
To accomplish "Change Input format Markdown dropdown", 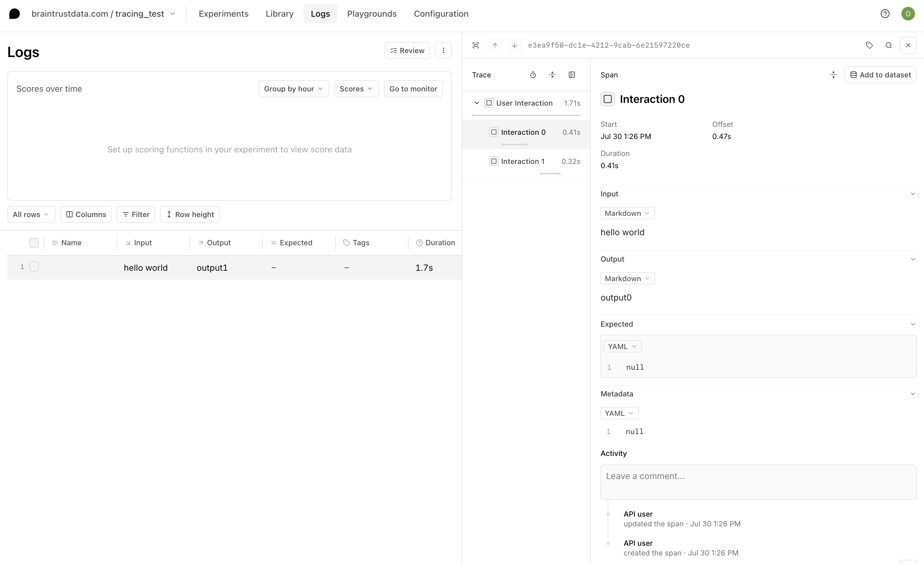I will (x=627, y=213).
